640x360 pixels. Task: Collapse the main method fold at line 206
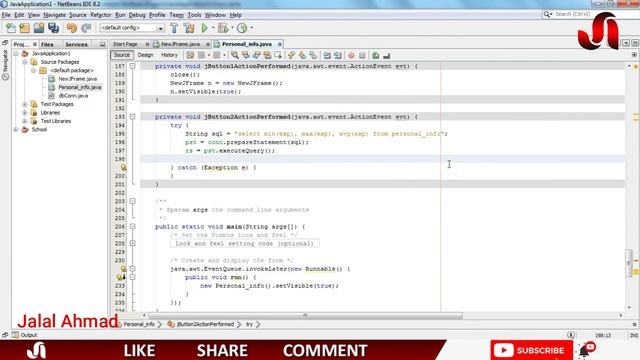tap(132, 227)
